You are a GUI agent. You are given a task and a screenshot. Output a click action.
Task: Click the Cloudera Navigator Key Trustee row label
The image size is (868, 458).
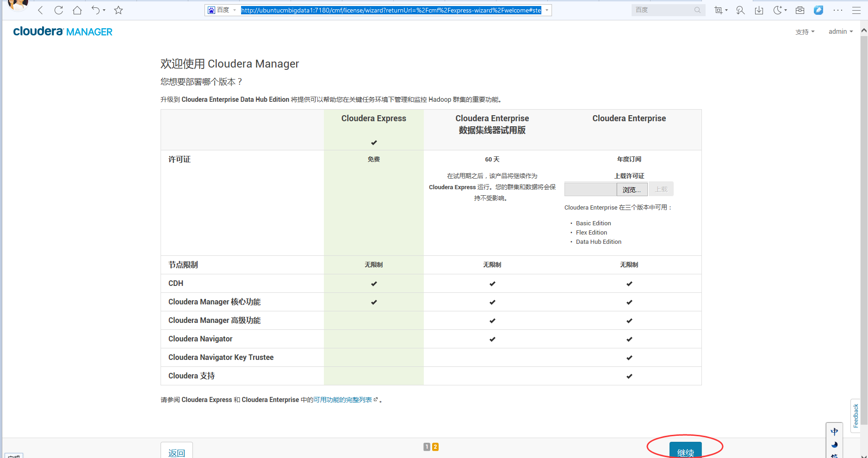click(x=221, y=357)
